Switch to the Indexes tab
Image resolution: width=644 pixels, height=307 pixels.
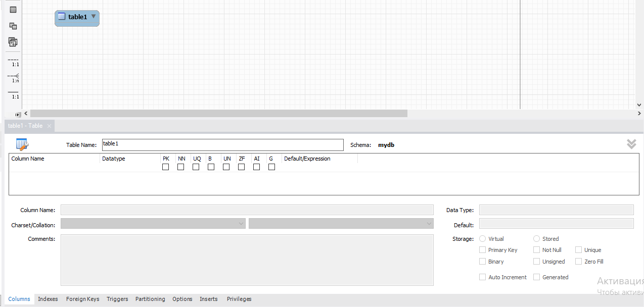(48, 299)
